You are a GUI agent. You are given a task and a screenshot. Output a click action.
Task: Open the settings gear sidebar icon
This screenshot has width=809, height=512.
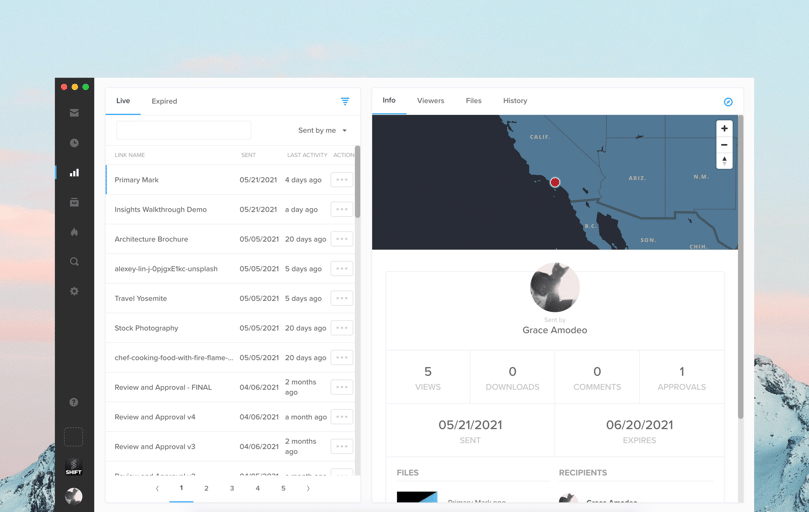[x=74, y=291]
